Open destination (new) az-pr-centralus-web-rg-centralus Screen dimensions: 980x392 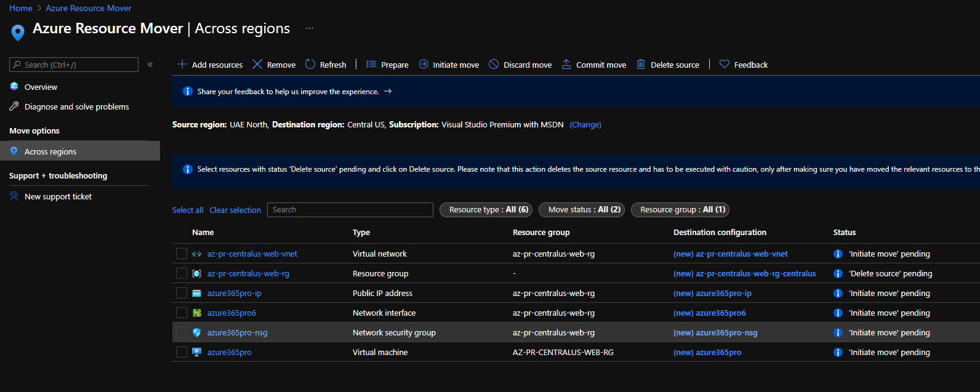coord(745,273)
